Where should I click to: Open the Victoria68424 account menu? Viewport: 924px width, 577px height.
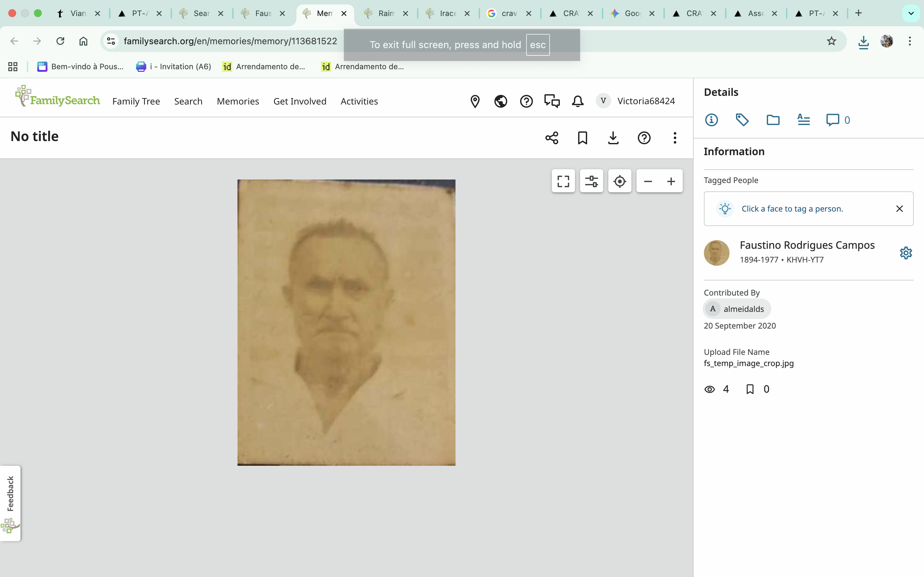(636, 101)
